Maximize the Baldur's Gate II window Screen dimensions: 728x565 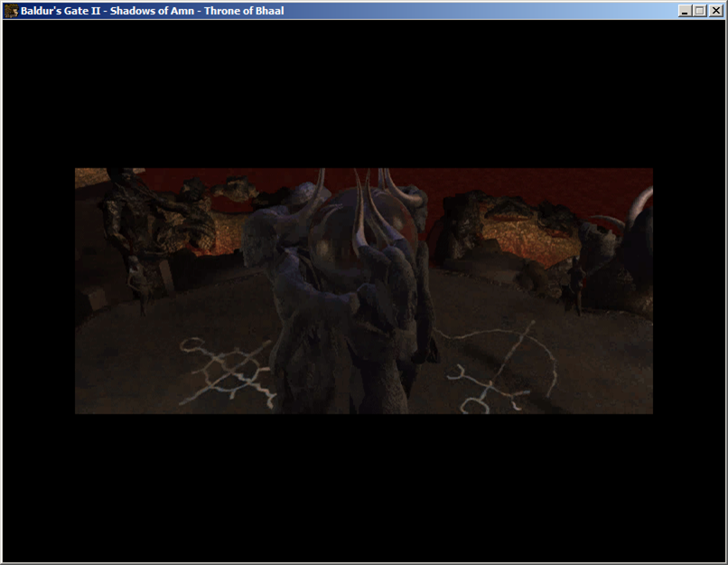[700, 11]
